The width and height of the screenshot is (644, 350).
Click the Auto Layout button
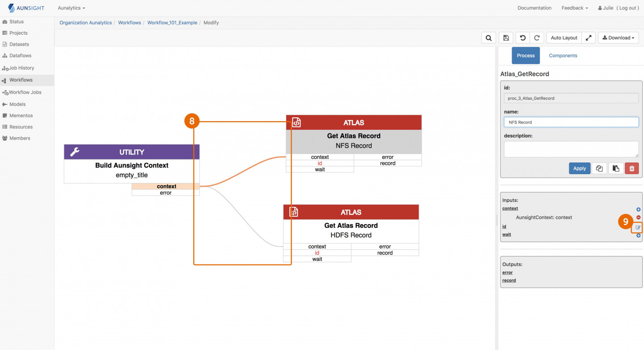click(564, 38)
